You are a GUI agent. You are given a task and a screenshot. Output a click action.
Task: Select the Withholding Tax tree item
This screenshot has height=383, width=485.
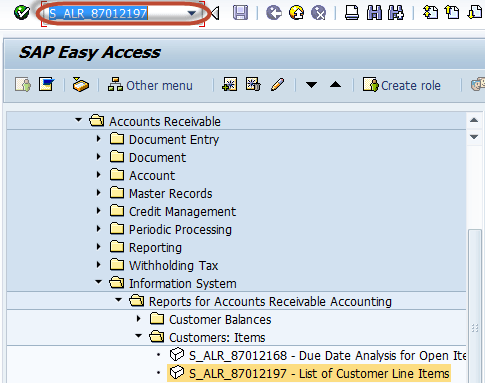[174, 265]
